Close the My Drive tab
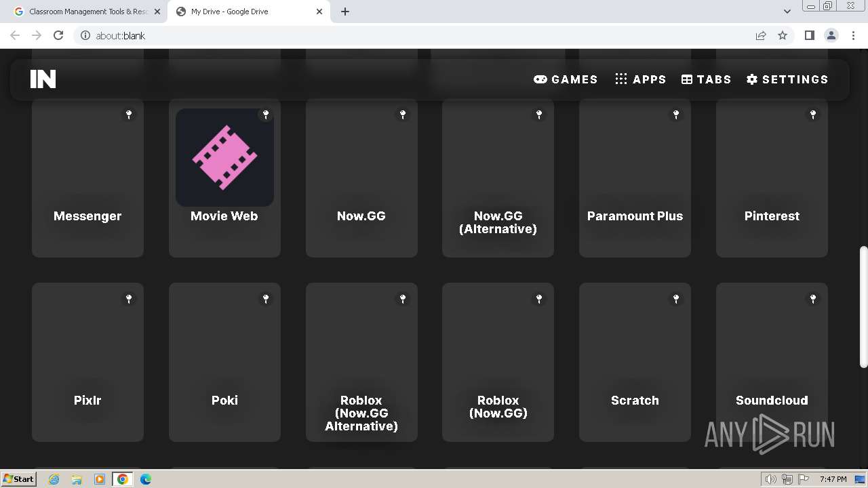Image resolution: width=868 pixels, height=488 pixels. pos(319,12)
